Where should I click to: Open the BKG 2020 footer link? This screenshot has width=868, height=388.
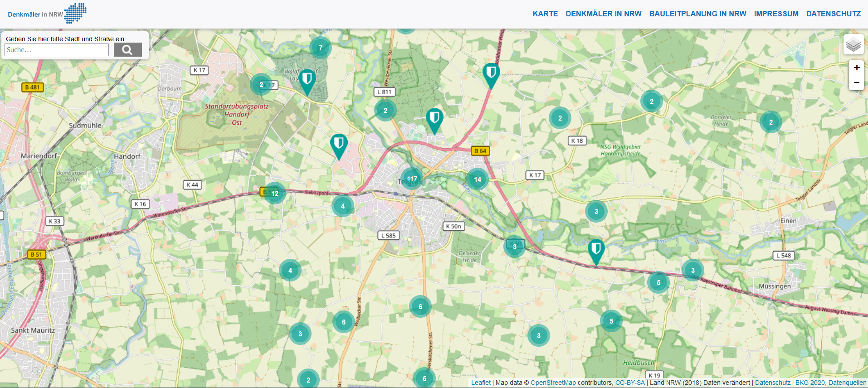coord(810,383)
